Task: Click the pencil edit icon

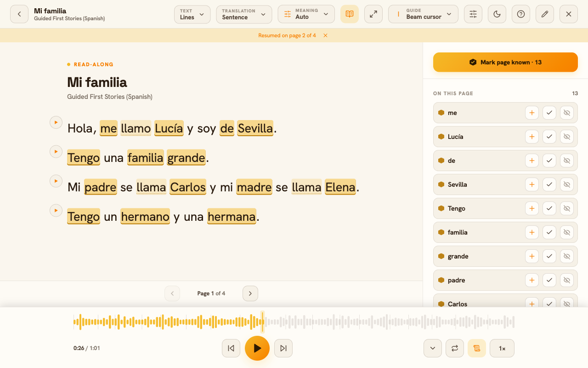Action: click(x=545, y=14)
